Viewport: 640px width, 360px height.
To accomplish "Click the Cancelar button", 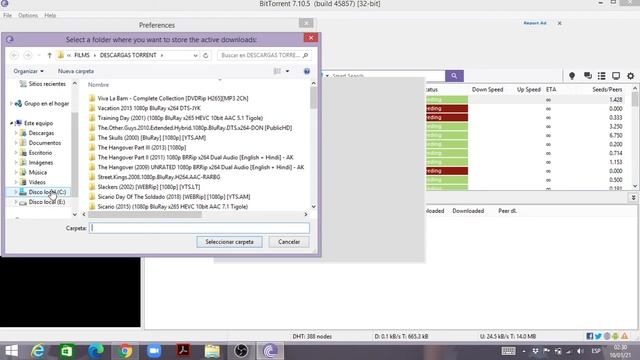I will tap(289, 242).
